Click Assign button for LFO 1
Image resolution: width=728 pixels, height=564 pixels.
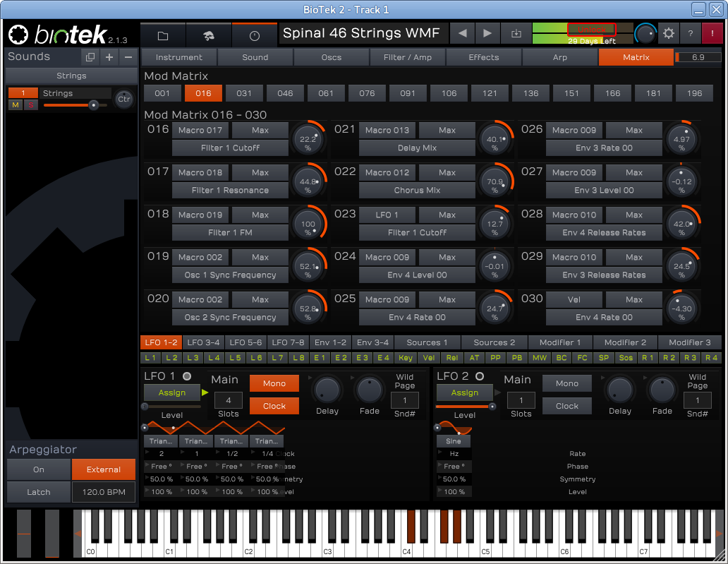(172, 392)
